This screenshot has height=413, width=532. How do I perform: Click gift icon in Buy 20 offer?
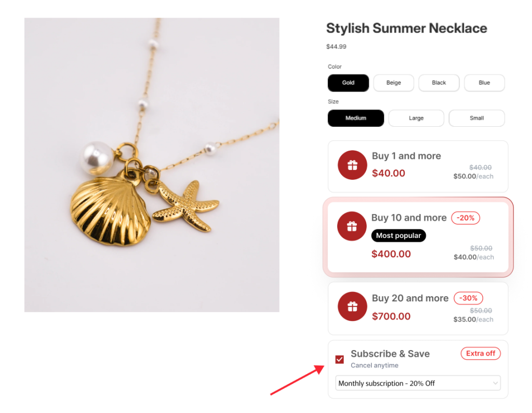coord(353,307)
